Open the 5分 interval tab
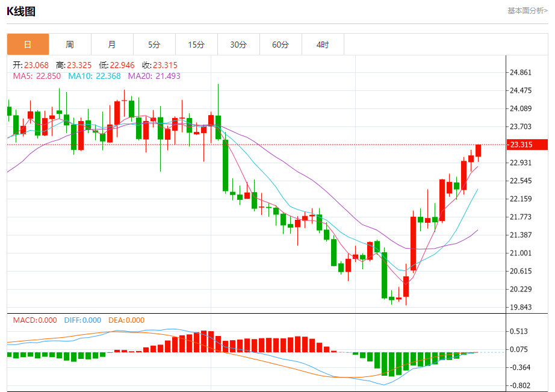The height and width of the screenshot is (392, 555). pos(154,45)
